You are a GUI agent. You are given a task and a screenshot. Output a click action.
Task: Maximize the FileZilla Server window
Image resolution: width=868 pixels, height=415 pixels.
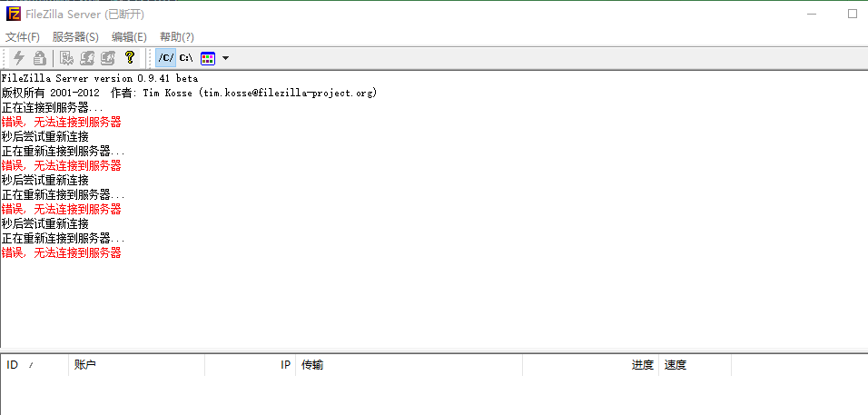(x=853, y=14)
